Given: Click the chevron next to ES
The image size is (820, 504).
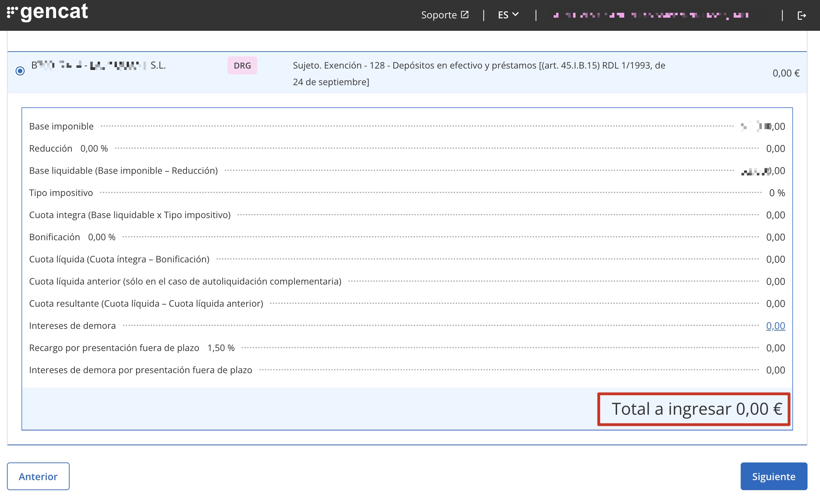Looking at the screenshot, I should 516,15.
